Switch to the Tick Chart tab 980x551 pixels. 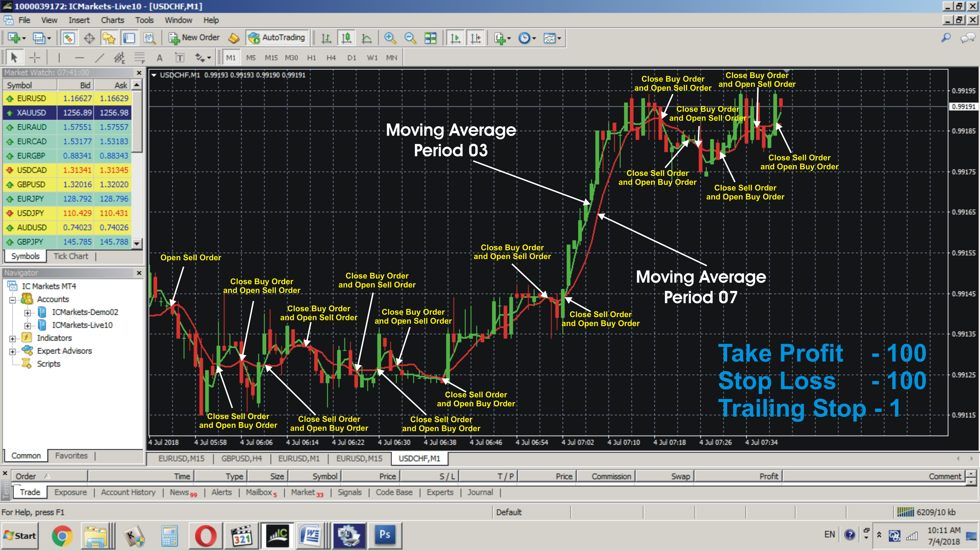pyautogui.click(x=71, y=256)
